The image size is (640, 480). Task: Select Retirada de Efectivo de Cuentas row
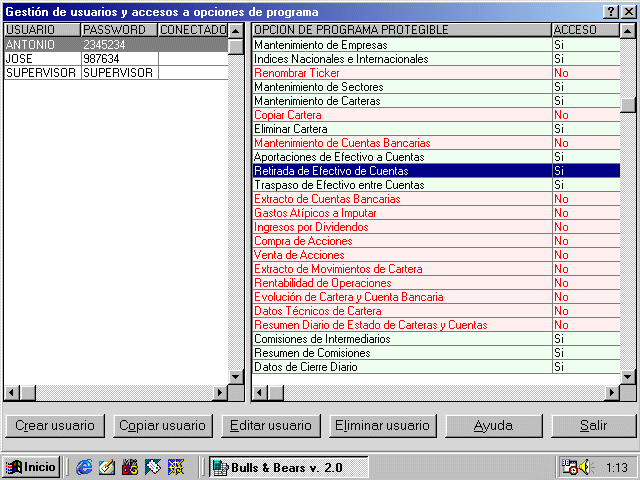coord(436,171)
